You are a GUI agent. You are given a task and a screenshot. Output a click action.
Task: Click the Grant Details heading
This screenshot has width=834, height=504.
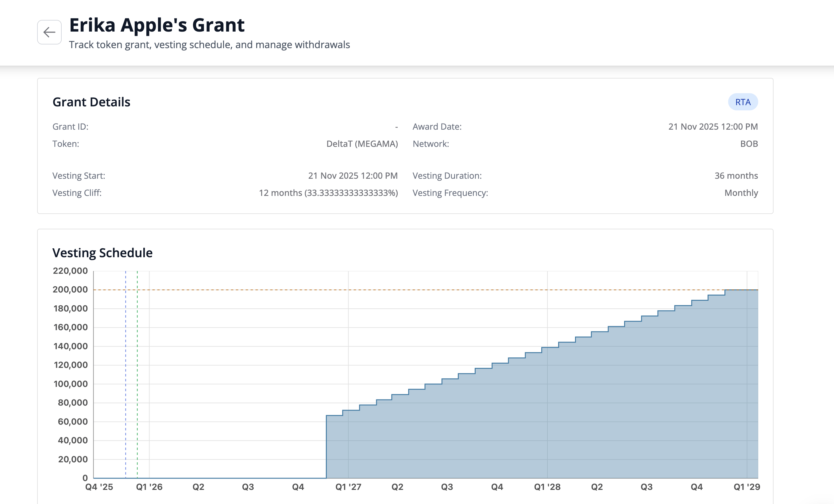[x=91, y=102]
